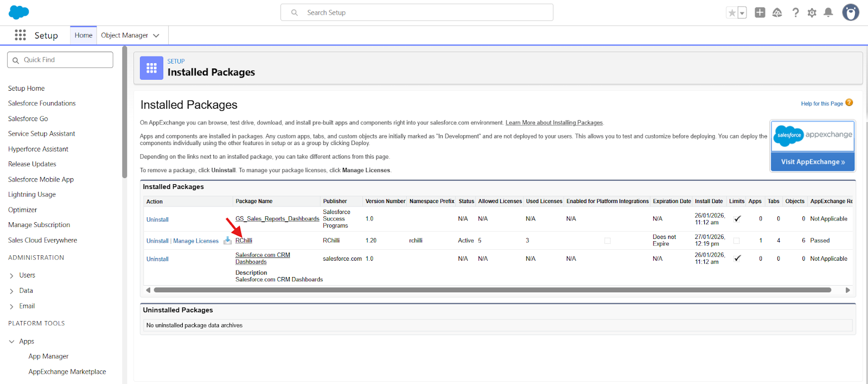Expand the Users section in sidebar
Screen dimensions: 868x384
click(11, 276)
